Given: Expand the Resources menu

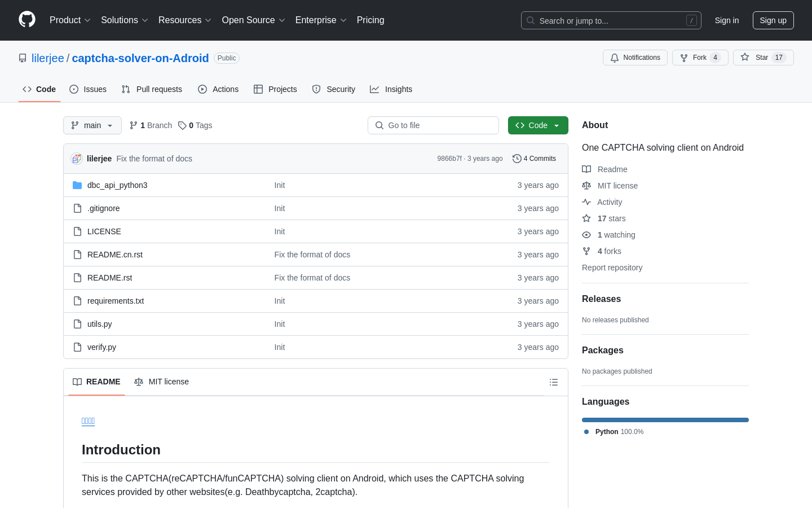Looking at the screenshot, I should tap(185, 20).
